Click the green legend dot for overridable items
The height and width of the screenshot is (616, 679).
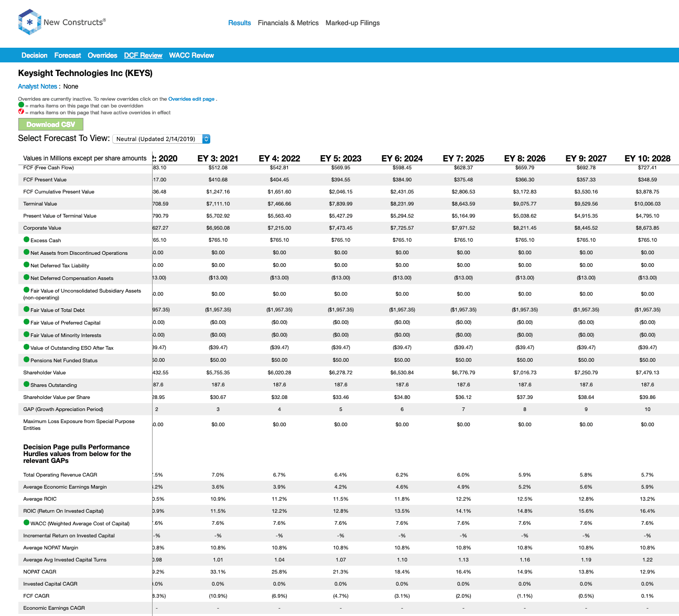point(21,105)
